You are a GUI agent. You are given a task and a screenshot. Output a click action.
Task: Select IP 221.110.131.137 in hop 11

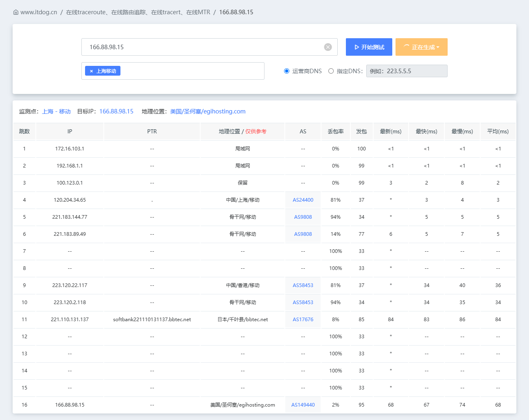pyautogui.click(x=70, y=320)
